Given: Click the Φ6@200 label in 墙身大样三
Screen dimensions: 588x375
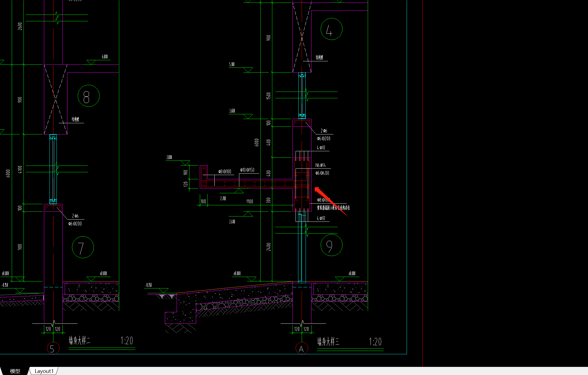Looking at the screenshot, I should [x=324, y=138].
